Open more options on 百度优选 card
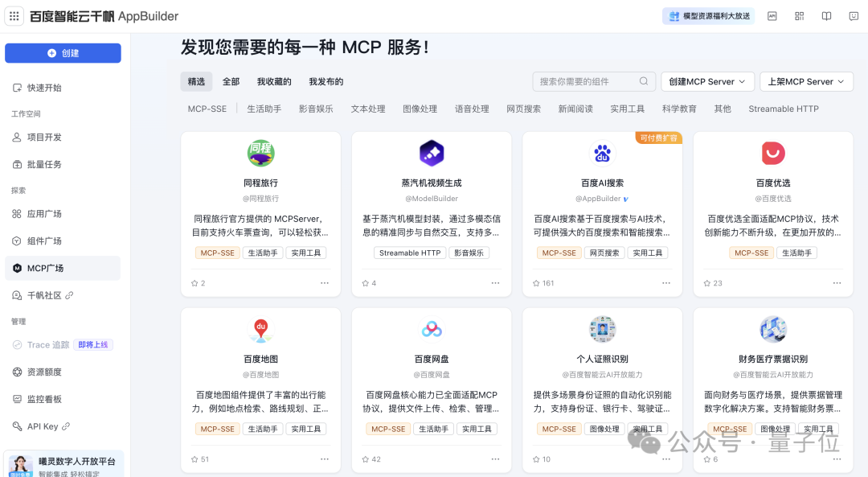Viewport: 868px width, 477px height. pyautogui.click(x=837, y=283)
